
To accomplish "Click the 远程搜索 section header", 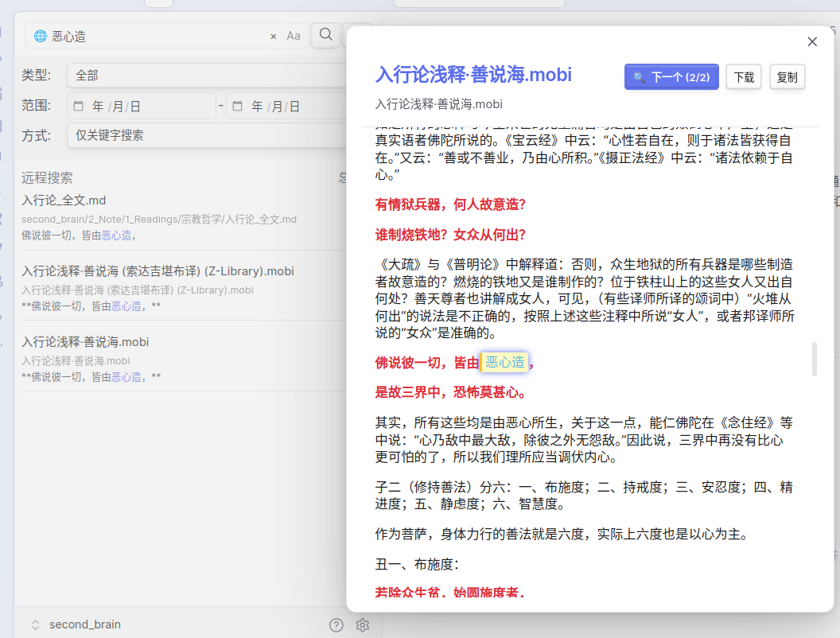I will point(47,178).
